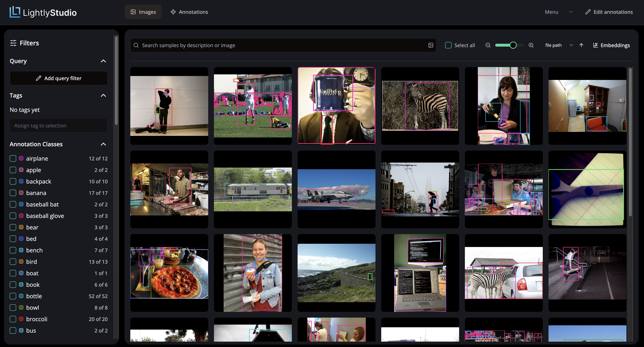Click the 'bench' class label
Image resolution: width=644 pixels, height=347 pixels.
(x=34, y=250)
